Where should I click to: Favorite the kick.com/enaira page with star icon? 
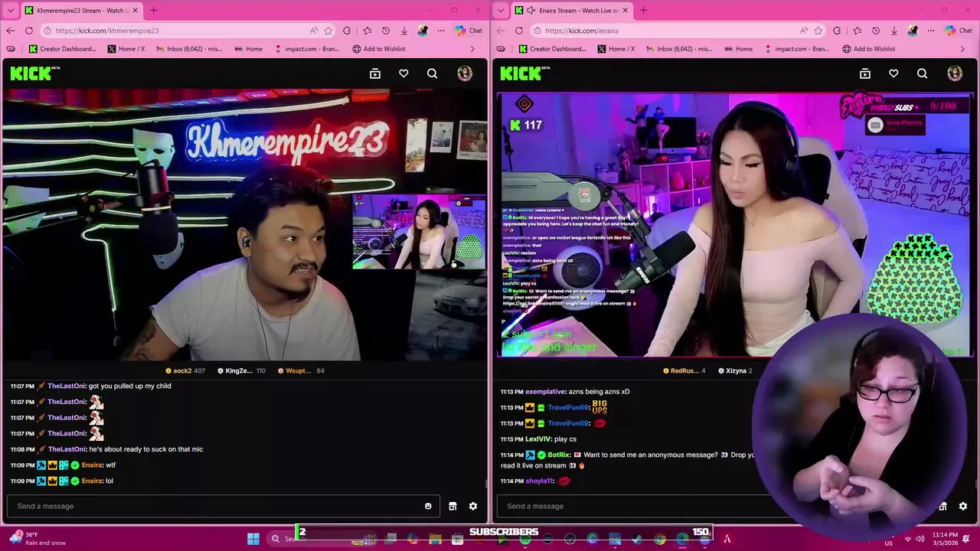click(818, 31)
